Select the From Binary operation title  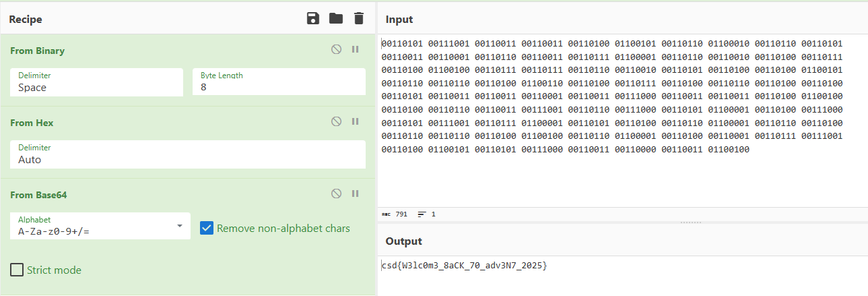click(x=38, y=51)
